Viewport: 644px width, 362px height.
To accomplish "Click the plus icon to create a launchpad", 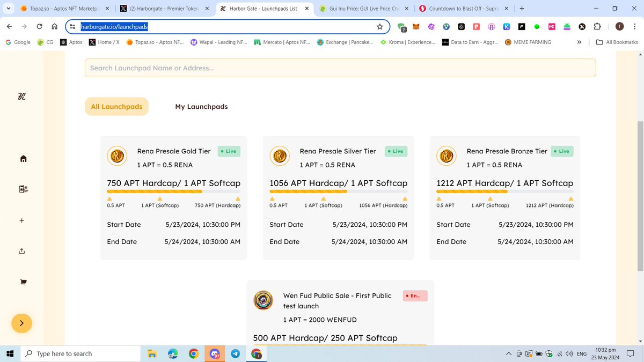I will (21, 220).
